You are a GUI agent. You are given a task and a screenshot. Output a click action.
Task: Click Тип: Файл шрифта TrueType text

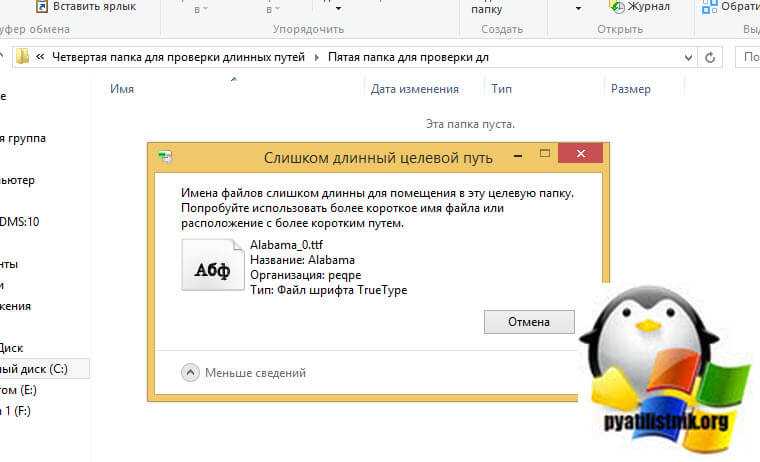point(329,290)
